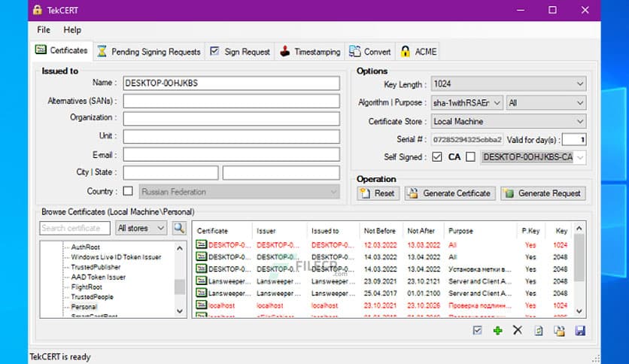Click the Purpose column header
The height and width of the screenshot is (364, 629).
coord(460,231)
